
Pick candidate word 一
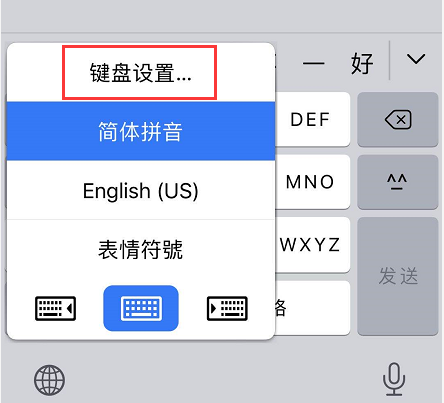pyautogui.click(x=313, y=63)
